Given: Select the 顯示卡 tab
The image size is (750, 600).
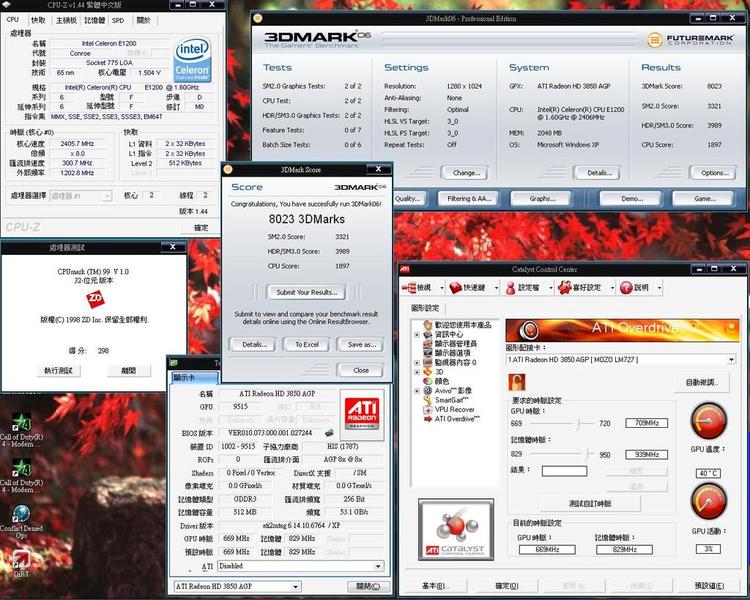Looking at the screenshot, I should pos(194,378).
